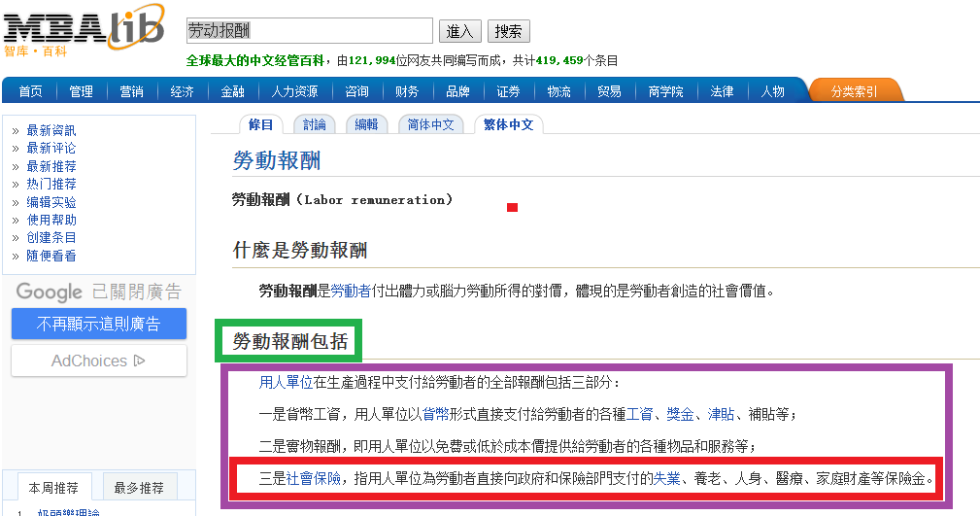Open 最新資訊 in the sidebar
980x516 pixels.
pyautogui.click(x=51, y=130)
